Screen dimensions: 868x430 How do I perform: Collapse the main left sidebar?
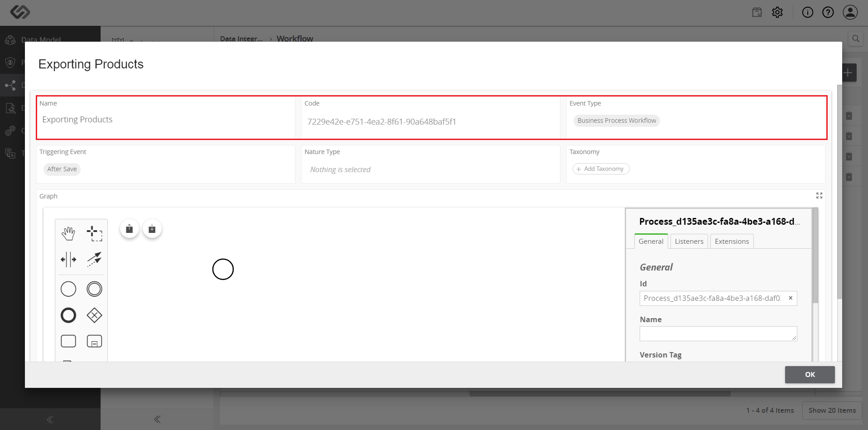tap(50, 420)
